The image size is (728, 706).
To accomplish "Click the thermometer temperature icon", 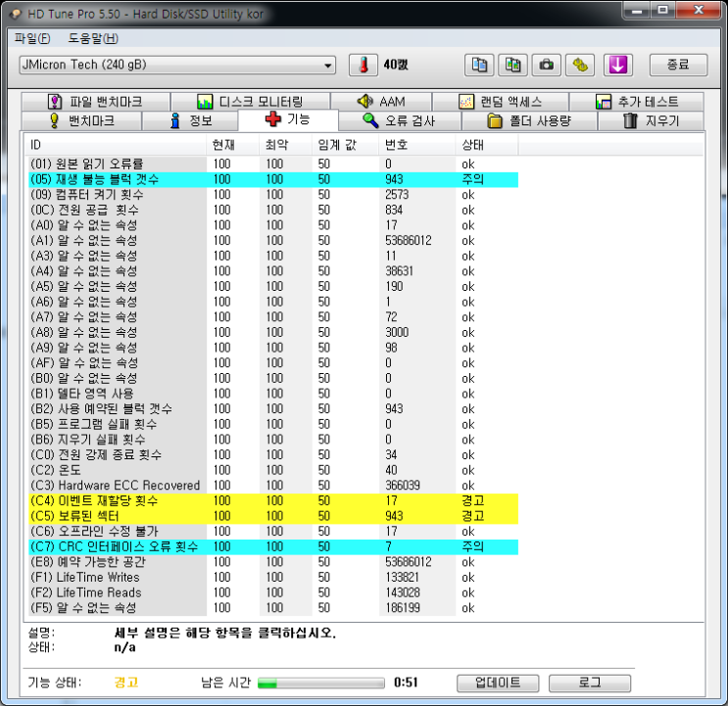I will tap(364, 65).
